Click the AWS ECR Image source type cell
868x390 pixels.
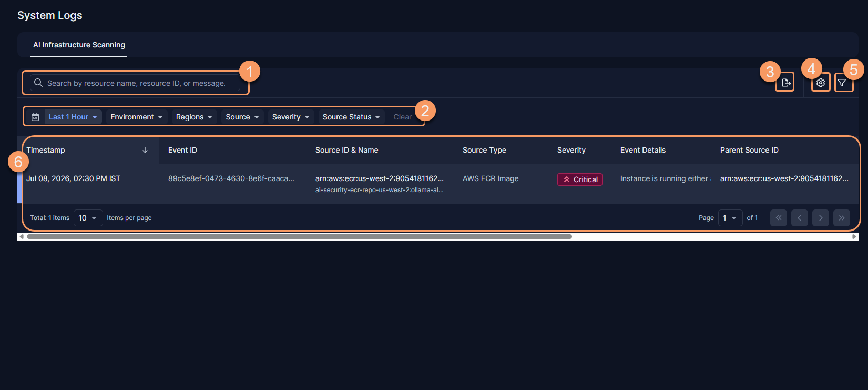pyautogui.click(x=491, y=178)
